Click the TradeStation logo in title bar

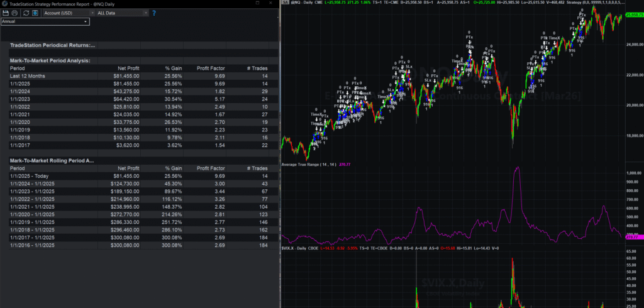[4, 4]
